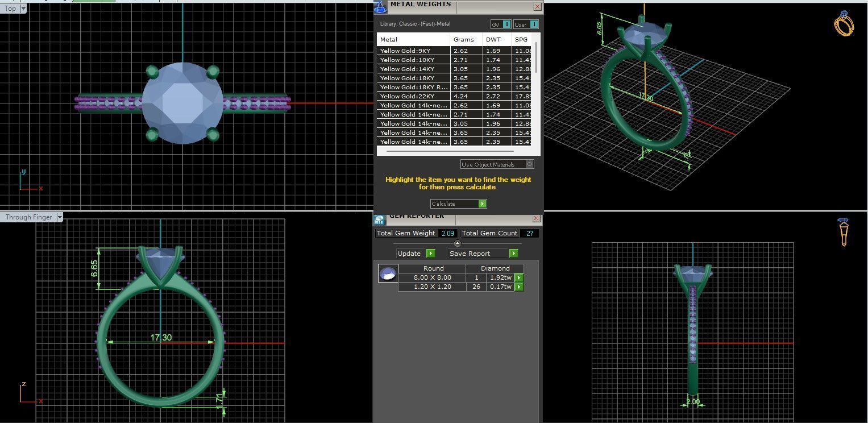Open the Top viewport name dropdown
Image resolution: width=868 pixels, height=423 pixels.
pyautogui.click(x=23, y=9)
